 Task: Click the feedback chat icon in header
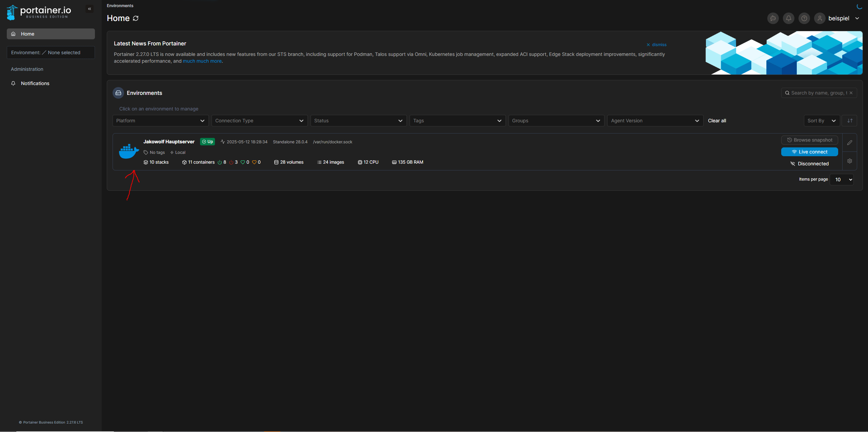(x=773, y=18)
